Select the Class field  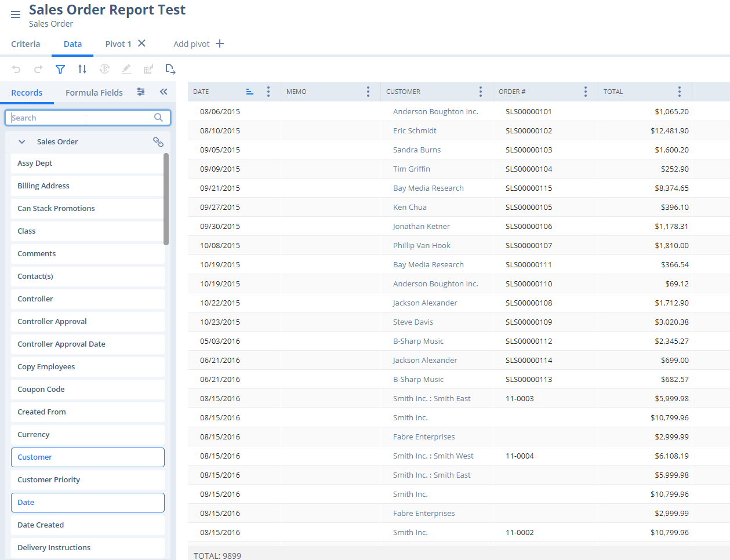[x=88, y=231]
